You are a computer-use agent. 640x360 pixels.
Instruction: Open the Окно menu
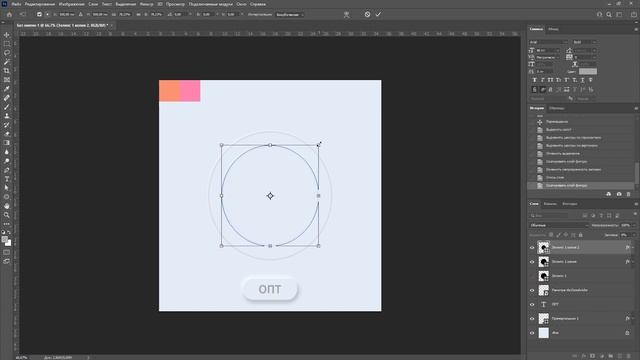[x=241, y=4]
